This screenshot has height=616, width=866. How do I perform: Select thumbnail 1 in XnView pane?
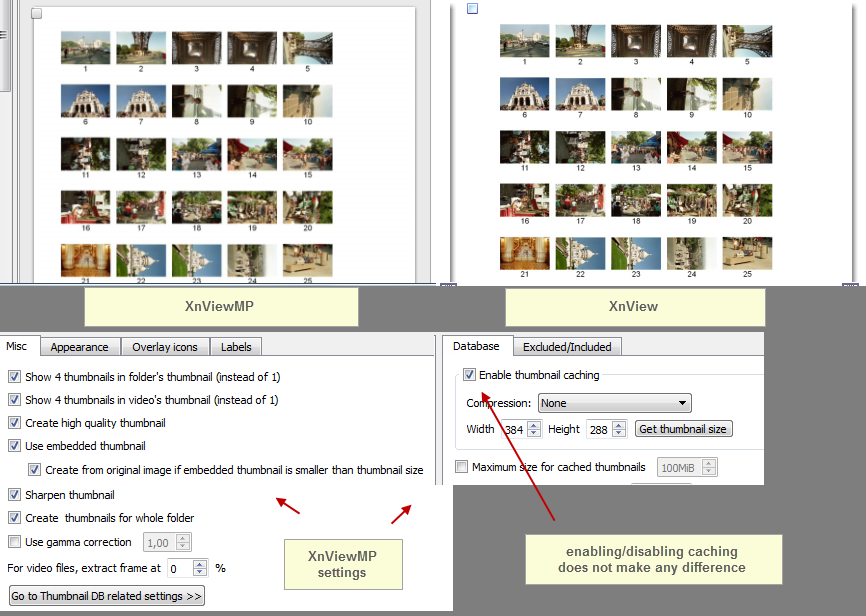(525, 41)
